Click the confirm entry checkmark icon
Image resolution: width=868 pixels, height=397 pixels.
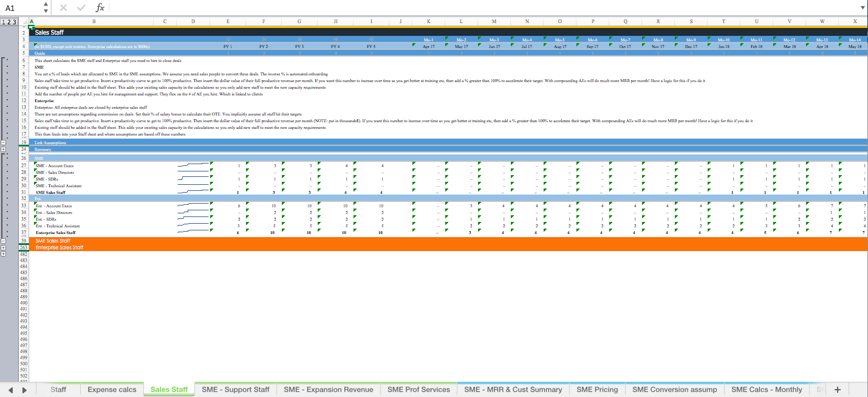82,8
